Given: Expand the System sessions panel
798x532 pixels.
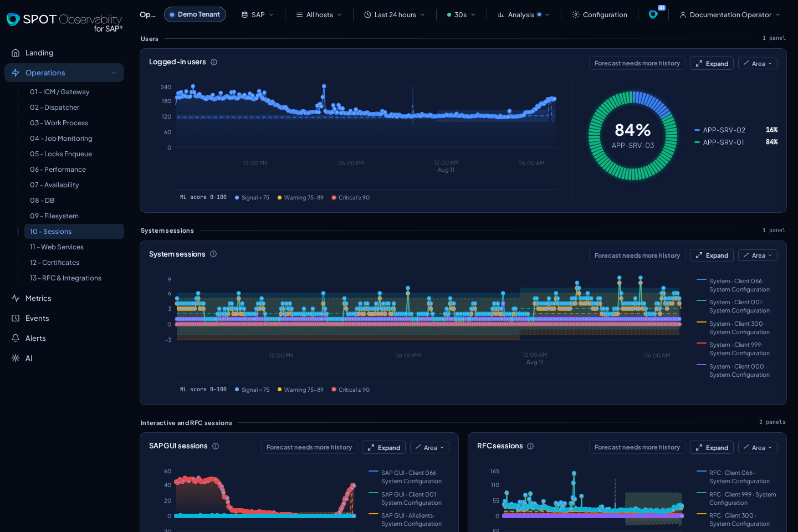Looking at the screenshot, I should coord(712,255).
